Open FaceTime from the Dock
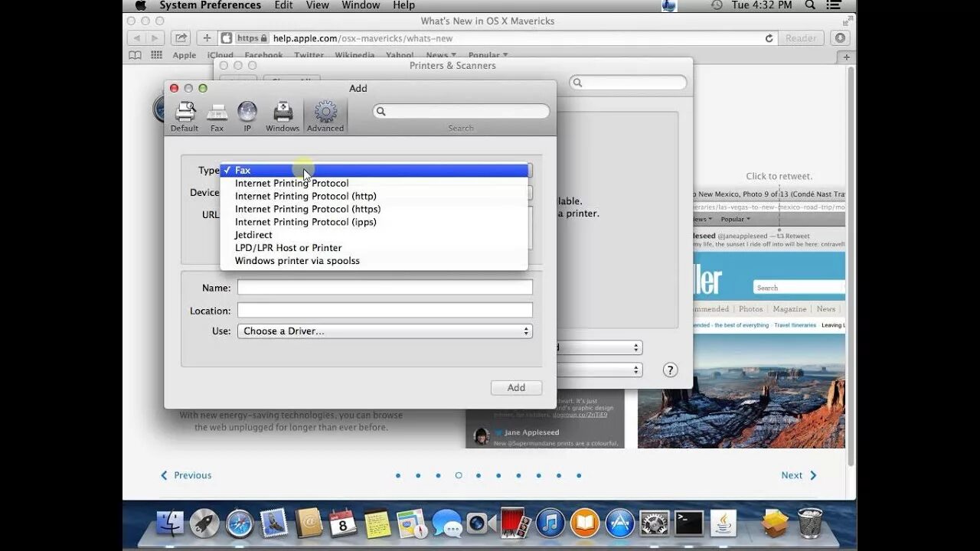The image size is (980, 551). (x=481, y=523)
